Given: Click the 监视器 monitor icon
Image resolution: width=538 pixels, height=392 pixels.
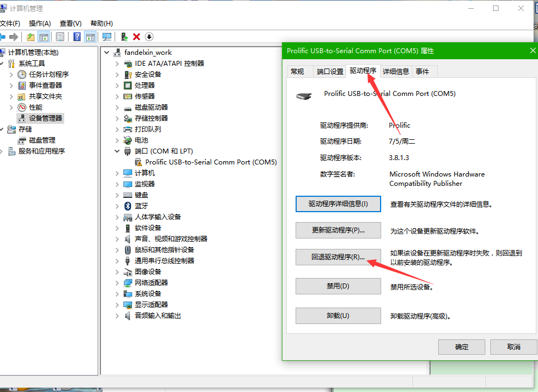Looking at the screenshot, I should (128, 184).
